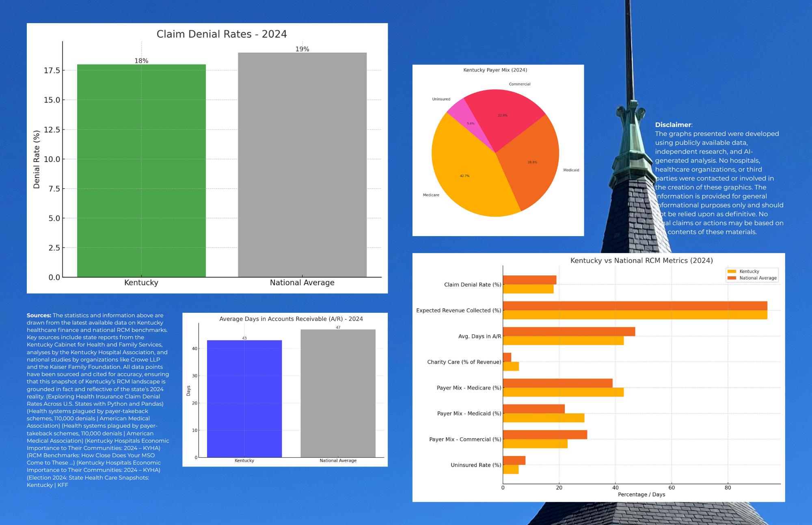Click Average Days in Accounts Receivable title

coord(291,319)
